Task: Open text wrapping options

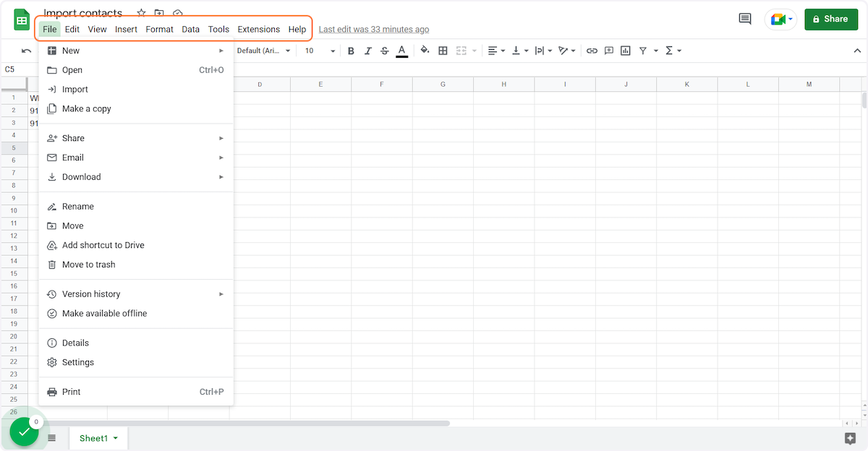Action: [543, 51]
